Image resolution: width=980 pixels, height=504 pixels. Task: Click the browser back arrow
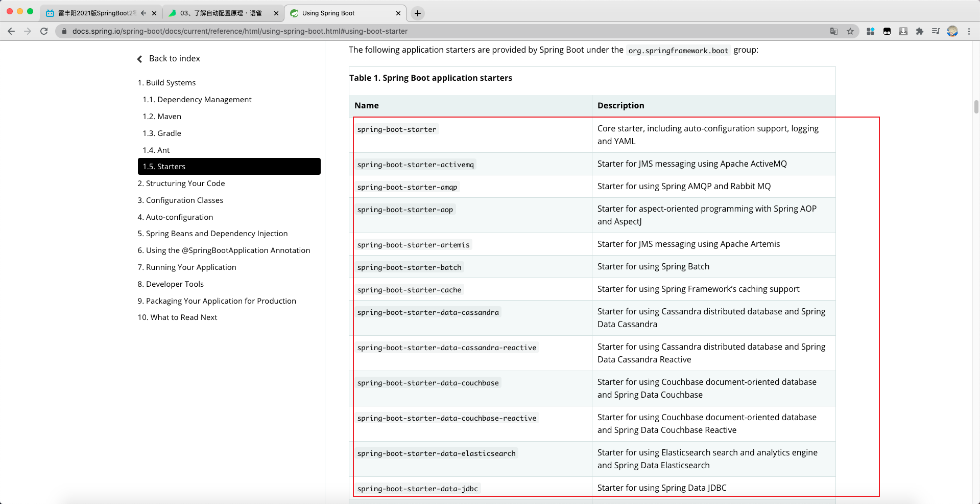coord(11,31)
